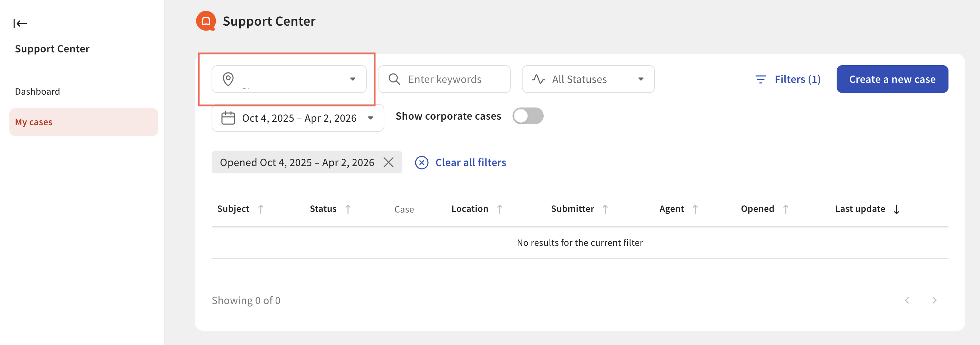Sort by Location column arrow
980x345 pixels.
pyautogui.click(x=499, y=209)
